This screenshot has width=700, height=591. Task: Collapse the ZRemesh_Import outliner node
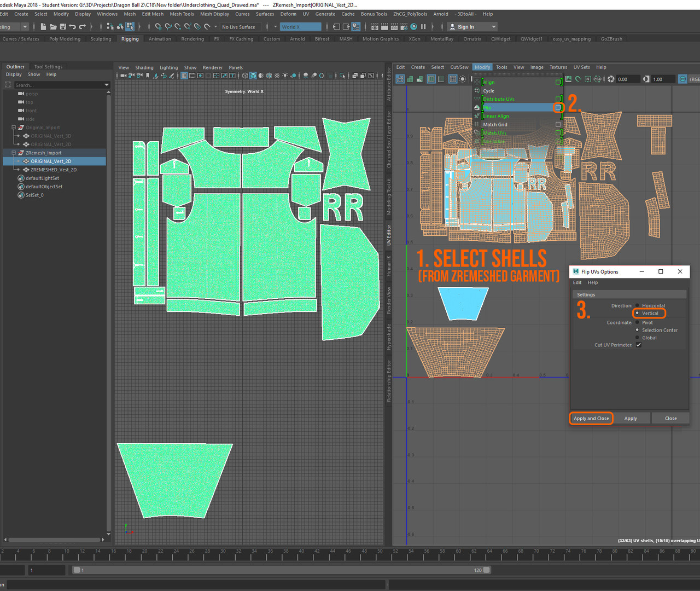(x=13, y=153)
